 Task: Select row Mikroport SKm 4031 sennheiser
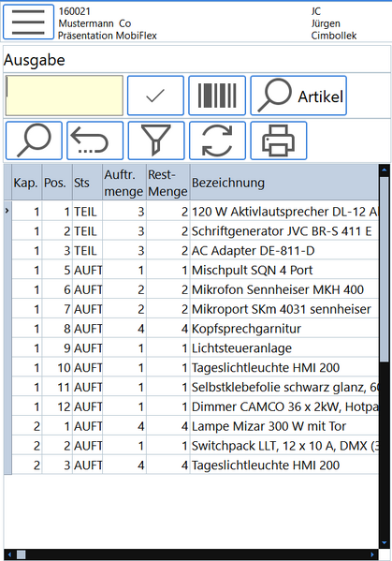(196, 309)
